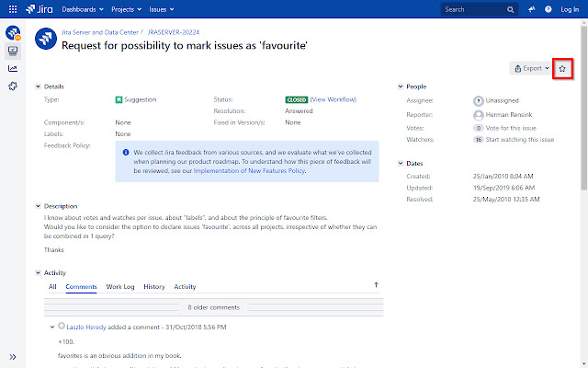Open Implementation of New Features Policy link

click(249, 170)
